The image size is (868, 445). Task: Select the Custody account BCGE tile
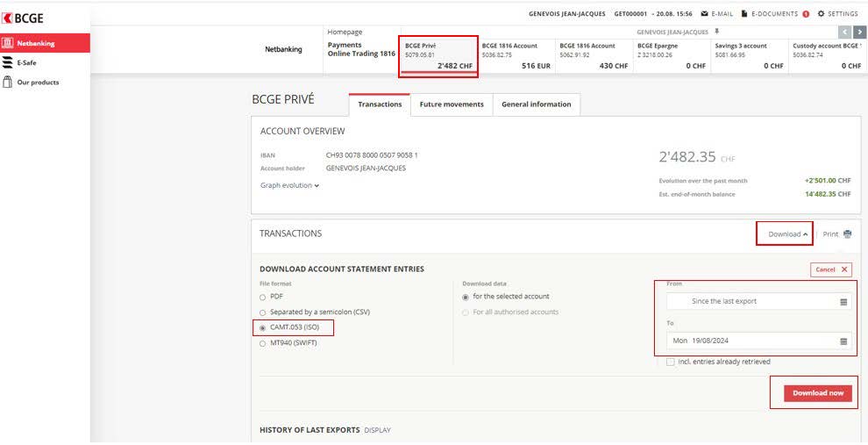827,56
